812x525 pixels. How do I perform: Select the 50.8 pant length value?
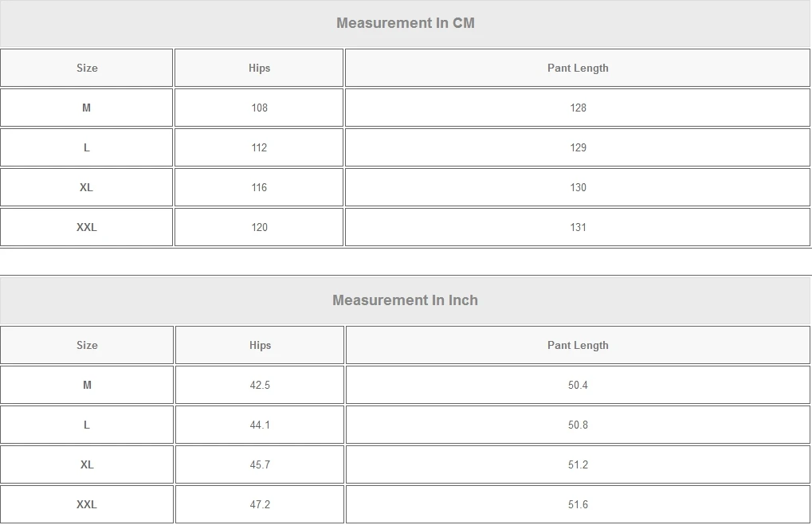pos(578,425)
